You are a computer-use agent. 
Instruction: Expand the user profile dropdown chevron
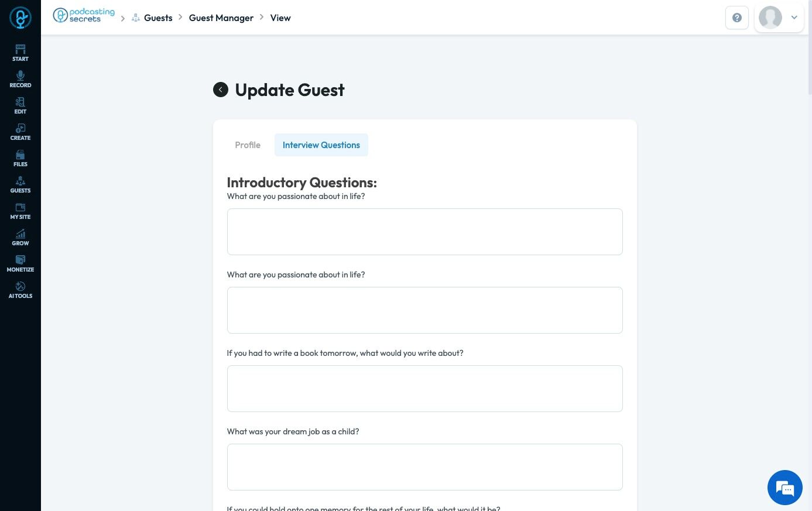(x=794, y=18)
